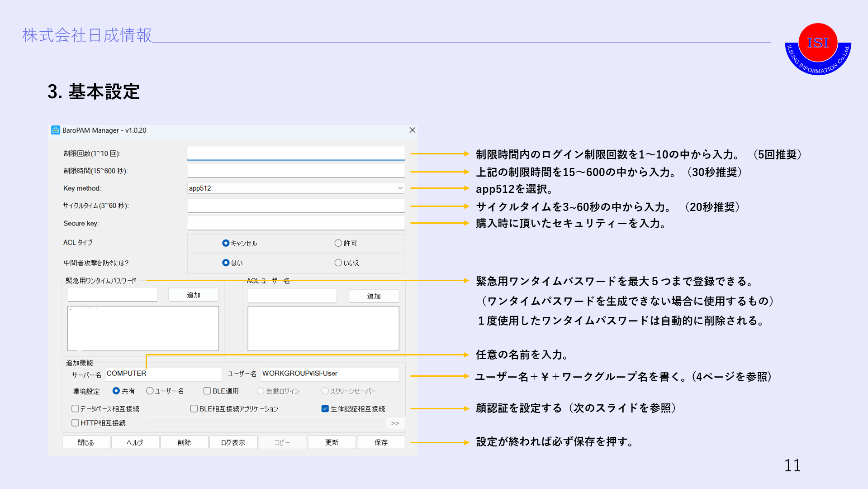Click the 株式会社日成情報 header text

tap(87, 35)
